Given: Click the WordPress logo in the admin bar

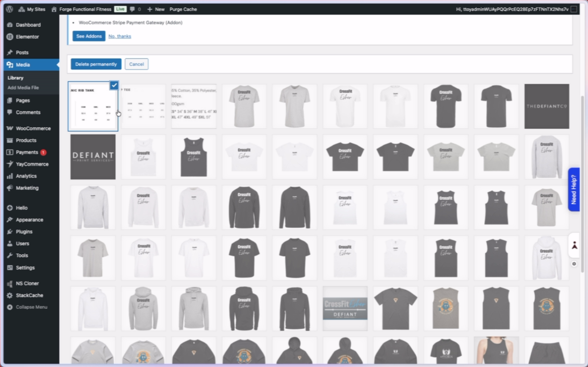Looking at the screenshot, I should click(9, 9).
